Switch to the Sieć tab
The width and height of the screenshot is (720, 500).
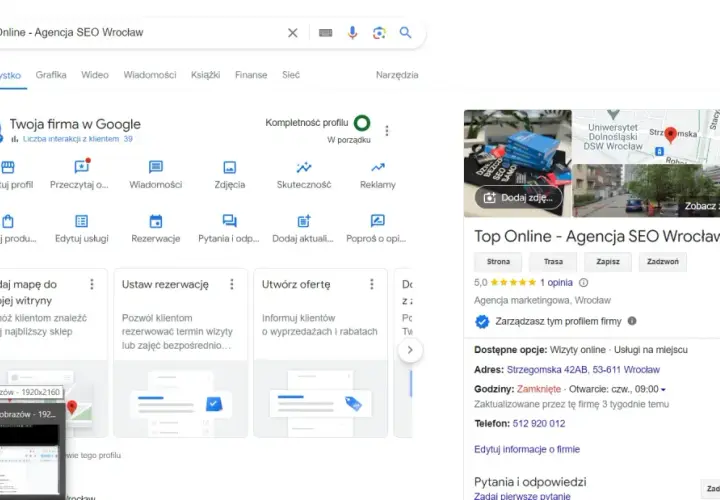point(291,75)
